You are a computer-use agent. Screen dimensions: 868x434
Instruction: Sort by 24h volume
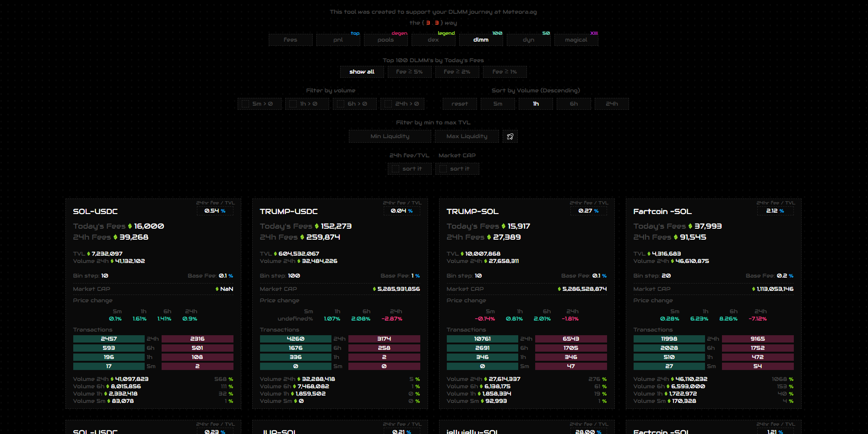click(x=612, y=104)
